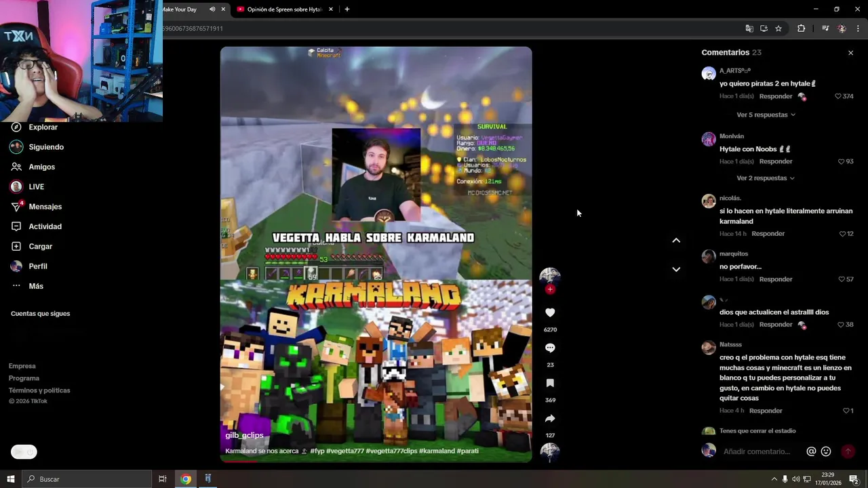Open the creator avatar beside the video

coord(550,276)
